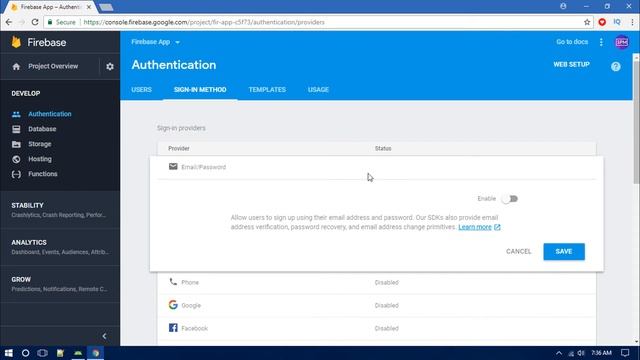Open the Google provider row
This screenshot has width=640, height=360.
point(376,305)
